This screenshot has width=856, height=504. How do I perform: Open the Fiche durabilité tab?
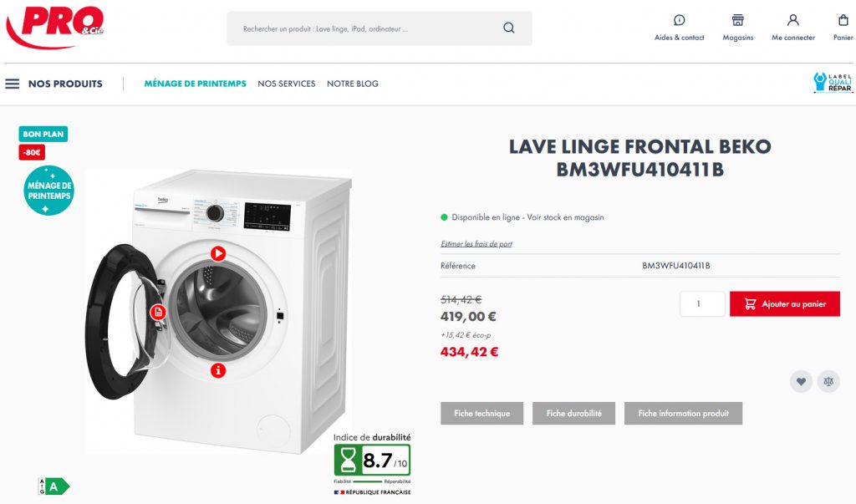pyautogui.click(x=573, y=414)
